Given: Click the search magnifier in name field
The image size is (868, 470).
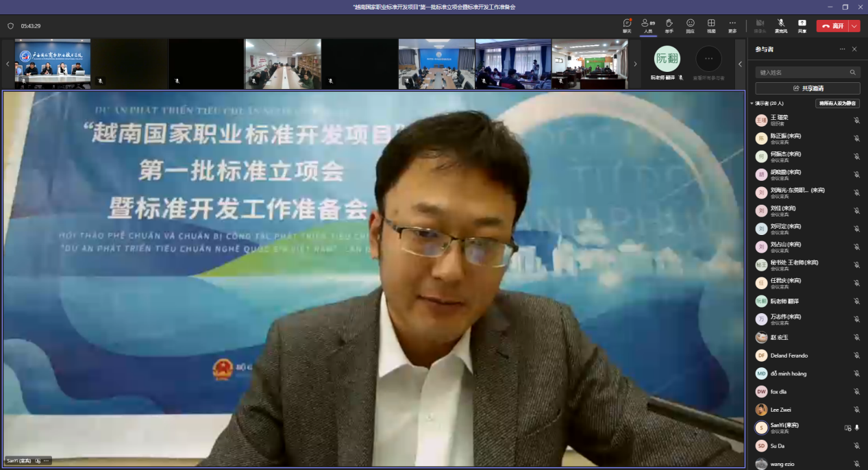Looking at the screenshot, I should point(853,72).
